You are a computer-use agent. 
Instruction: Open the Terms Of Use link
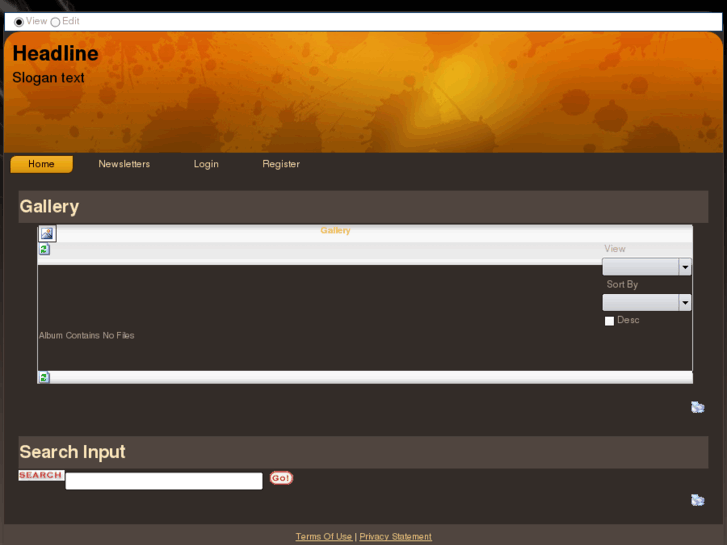(324, 537)
